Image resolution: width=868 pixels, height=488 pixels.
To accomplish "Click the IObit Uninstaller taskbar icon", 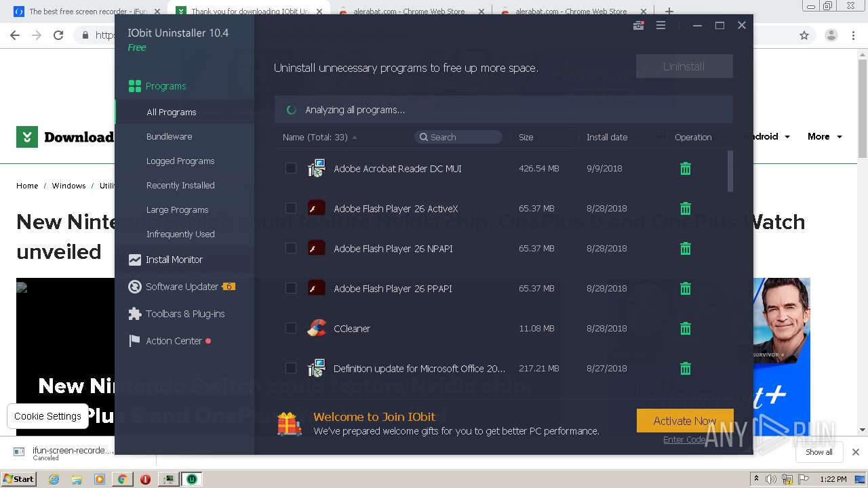I will click(x=192, y=479).
